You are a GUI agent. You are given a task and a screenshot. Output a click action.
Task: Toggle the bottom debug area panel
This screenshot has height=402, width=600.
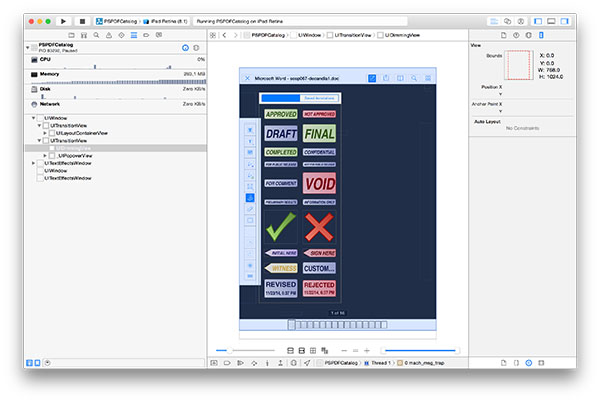click(x=553, y=20)
